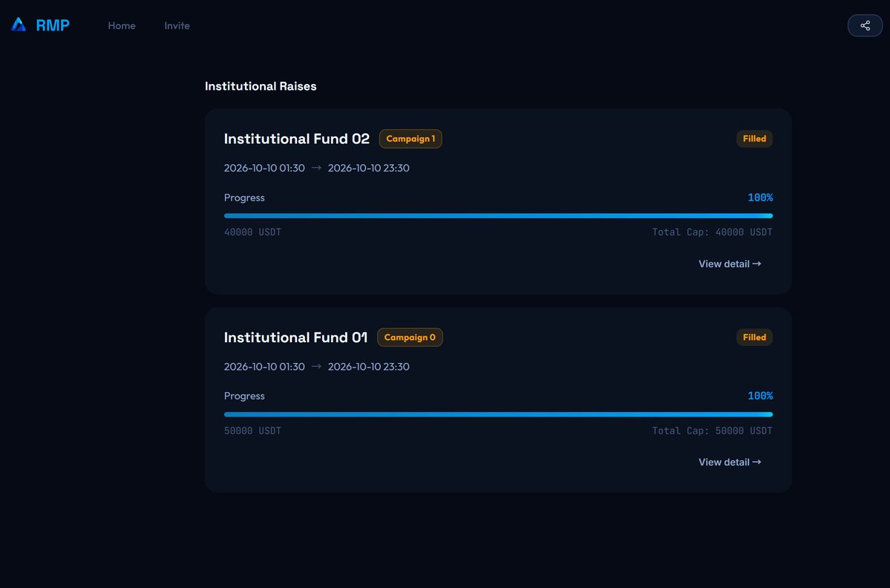
Task: Click the 40000 USDT raised amount
Action: click(x=252, y=232)
